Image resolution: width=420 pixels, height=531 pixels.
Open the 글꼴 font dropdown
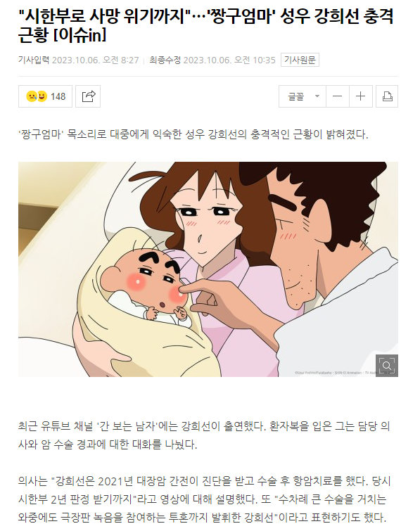[x=303, y=96]
